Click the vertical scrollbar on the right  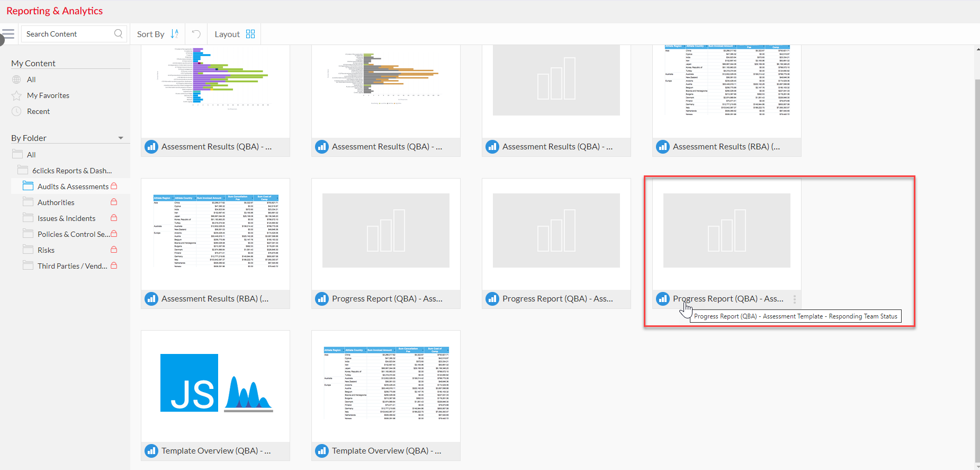977,265
